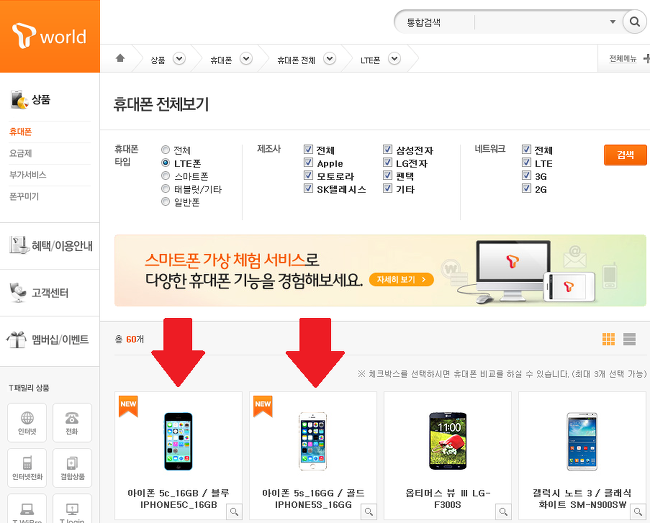Click 혜택/이용안내 sidebar icon
650x523 pixels.
coord(19,245)
